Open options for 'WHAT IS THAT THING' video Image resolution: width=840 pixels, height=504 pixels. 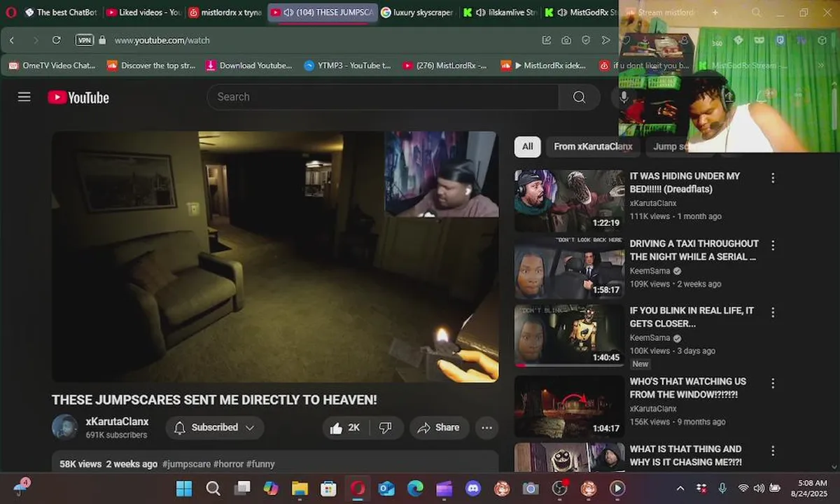tap(773, 451)
